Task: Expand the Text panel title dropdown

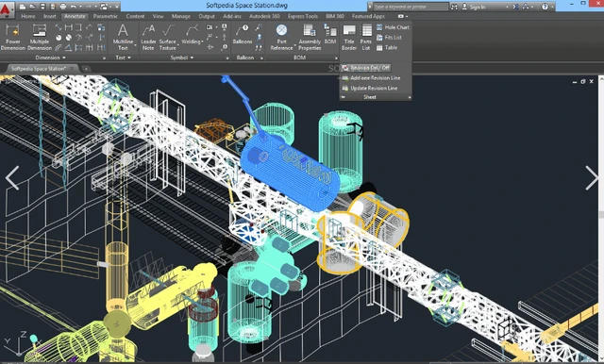Action: (x=124, y=58)
